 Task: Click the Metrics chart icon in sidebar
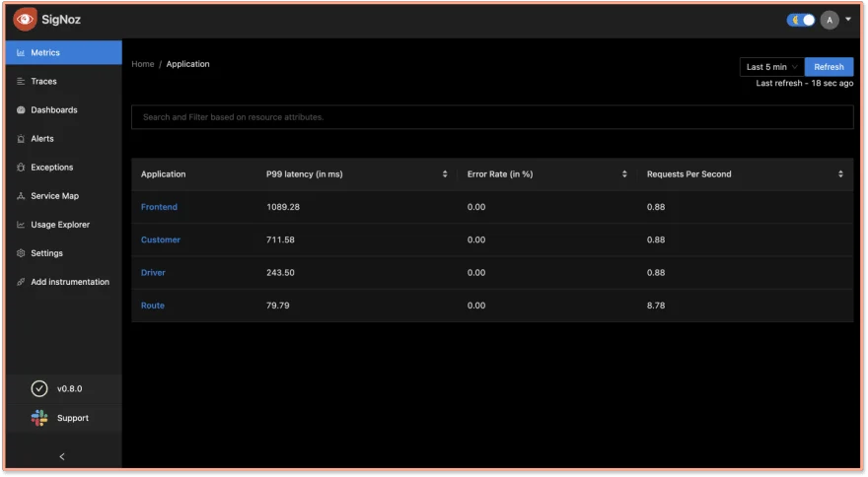21,52
